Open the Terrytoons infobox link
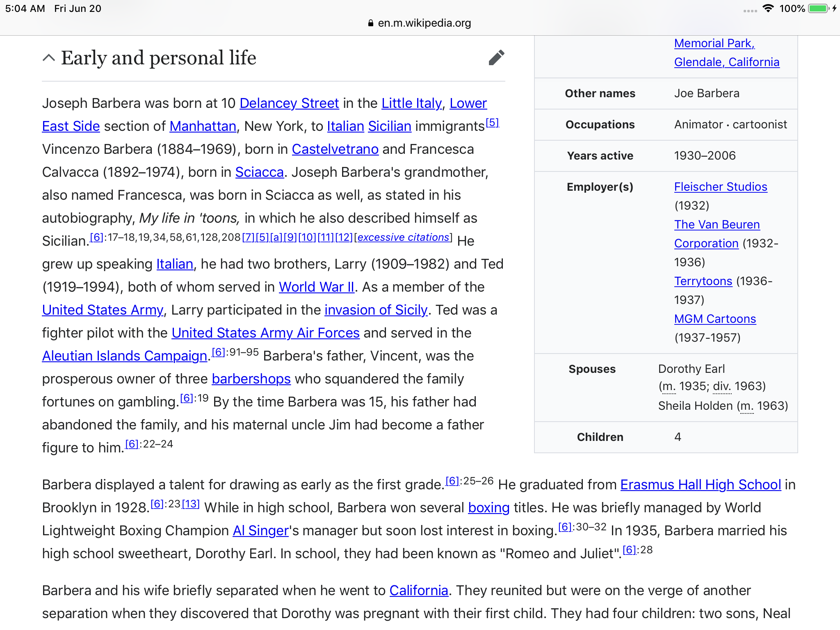840x630 pixels. 703,281
